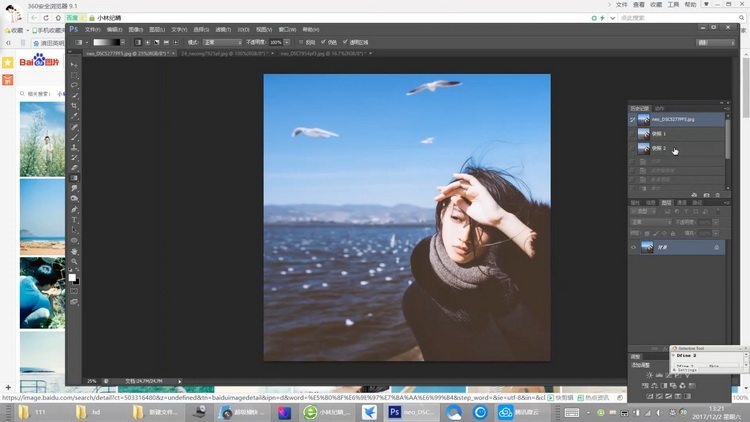The width and height of the screenshot is (750, 422).
Task: Switch to the second document tab
Action: point(225,54)
